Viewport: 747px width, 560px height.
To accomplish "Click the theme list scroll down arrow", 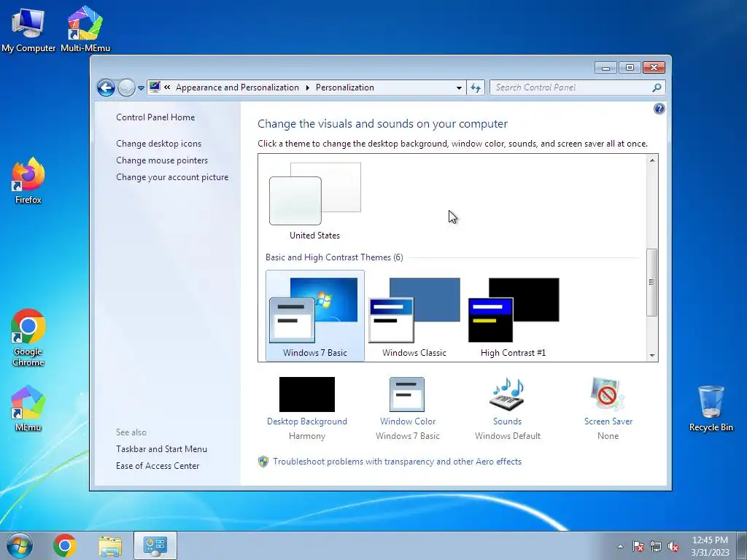I will coord(651,355).
